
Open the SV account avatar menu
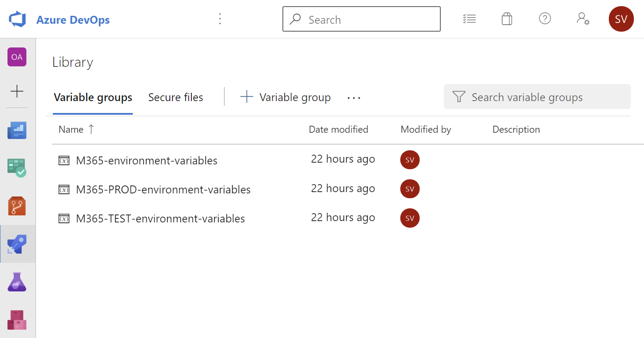(621, 19)
